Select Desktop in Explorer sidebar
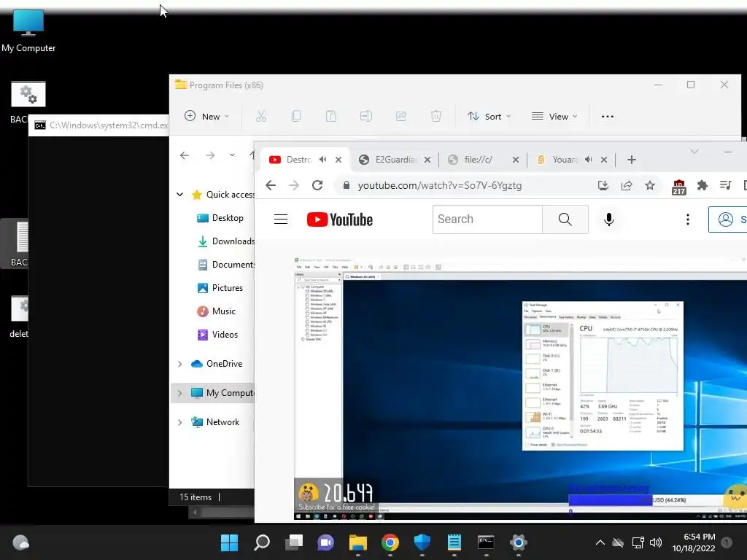 pos(220,217)
